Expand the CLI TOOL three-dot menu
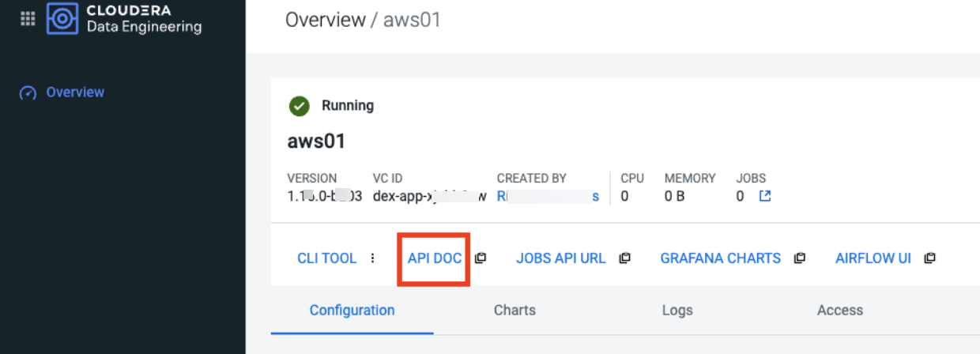 373,258
